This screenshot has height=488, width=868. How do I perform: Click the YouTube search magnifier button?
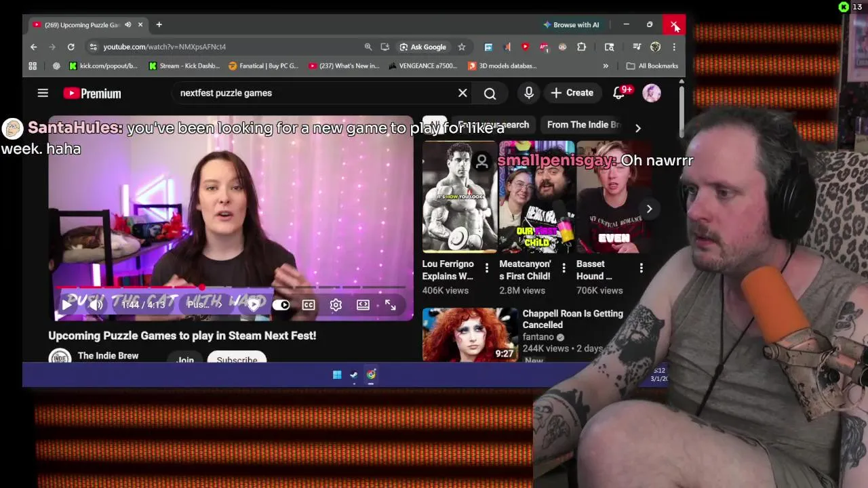point(490,94)
